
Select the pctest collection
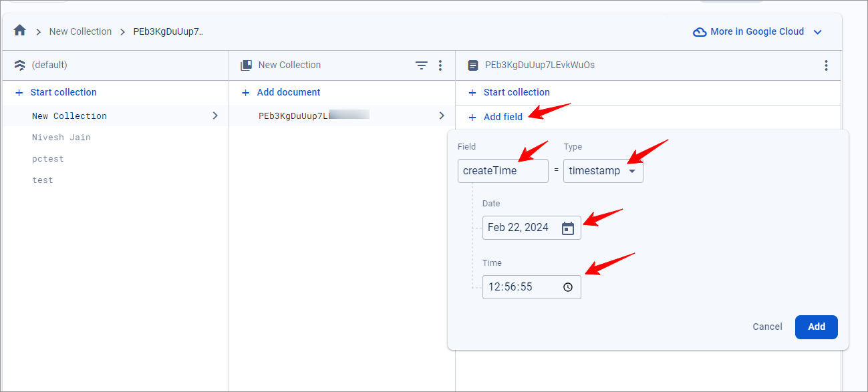point(48,159)
